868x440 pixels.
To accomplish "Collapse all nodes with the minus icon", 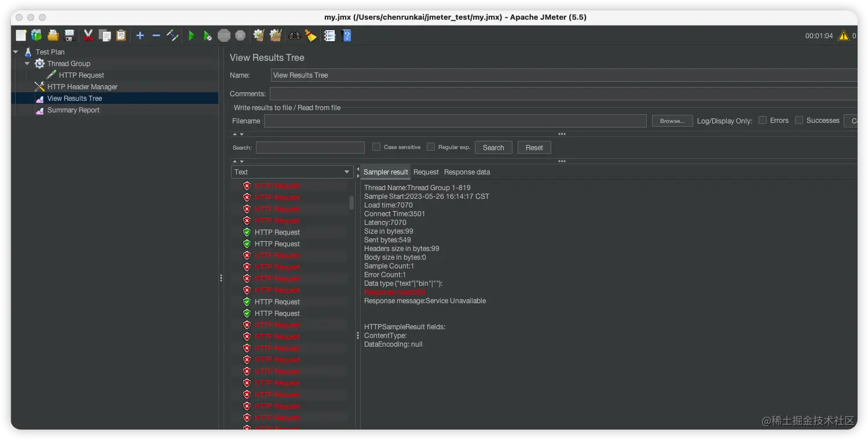I will click(156, 36).
